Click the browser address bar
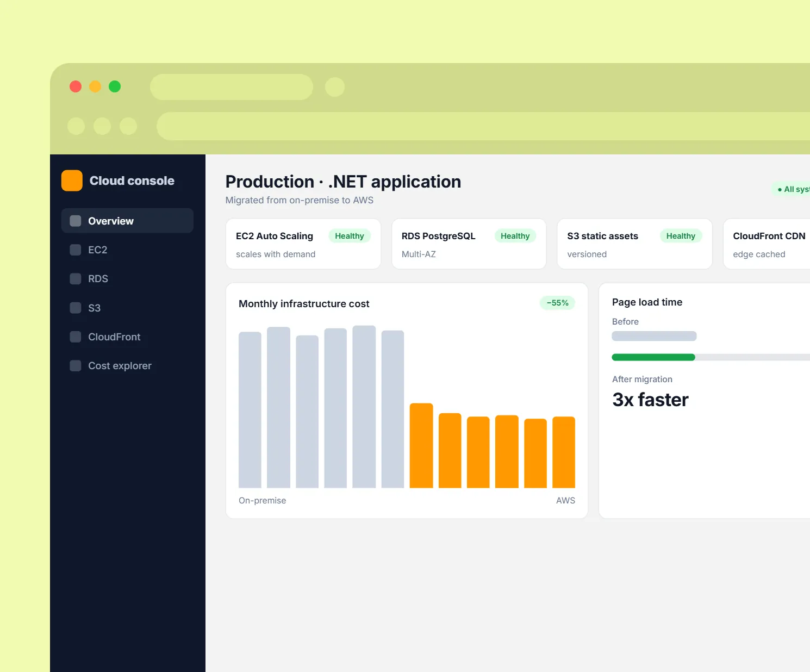 click(x=483, y=126)
